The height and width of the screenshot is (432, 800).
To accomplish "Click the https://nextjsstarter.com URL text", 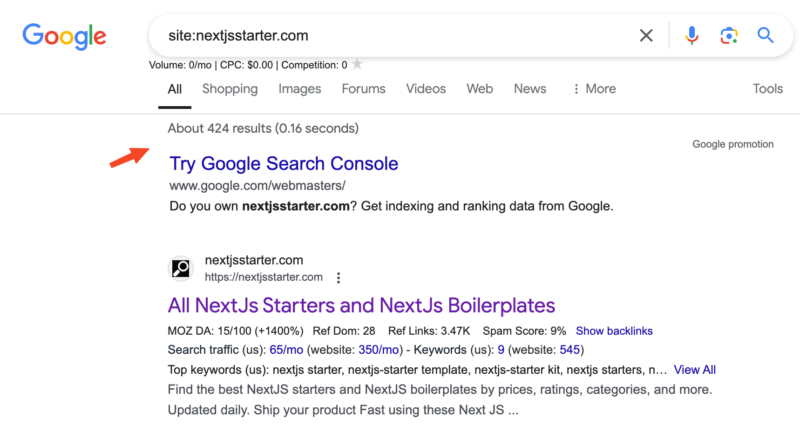I will pyautogui.click(x=263, y=277).
